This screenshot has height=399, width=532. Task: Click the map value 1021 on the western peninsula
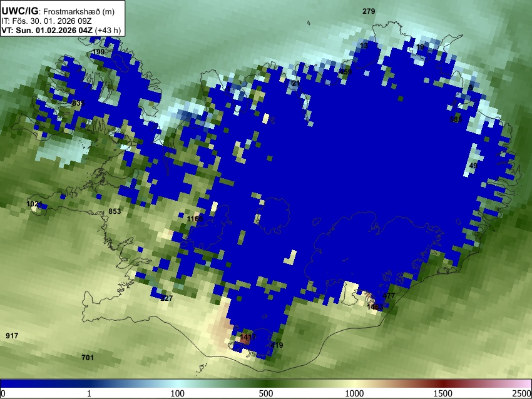(34, 204)
